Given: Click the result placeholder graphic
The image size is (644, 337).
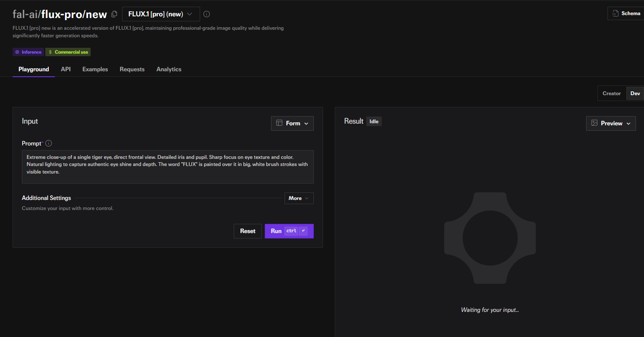Looking at the screenshot, I should click(x=490, y=238).
